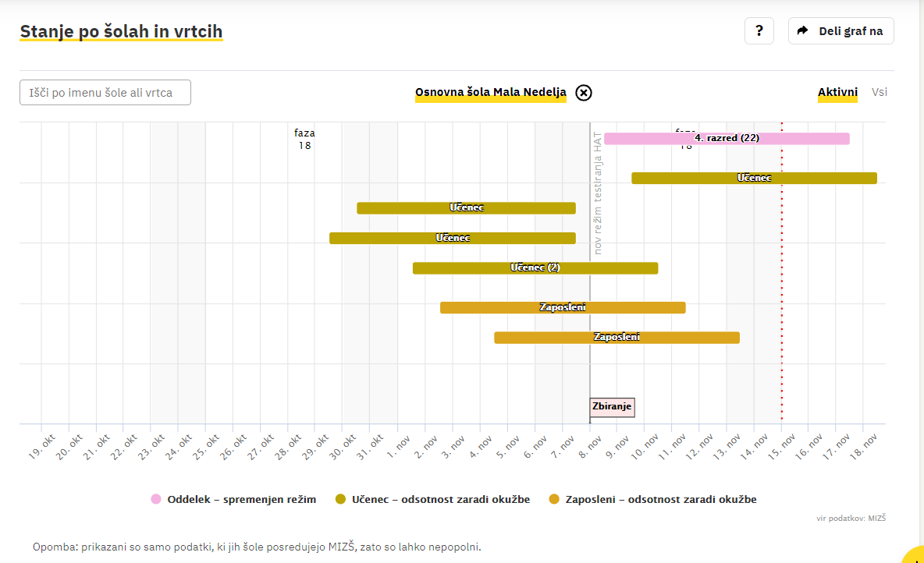The height and width of the screenshot is (563, 924).
Task: Click the yellow corner icon at bottom right
Action: point(915,554)
